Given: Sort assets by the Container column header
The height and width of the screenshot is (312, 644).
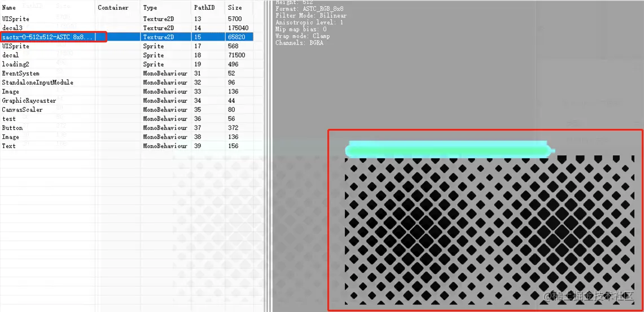Looking at the screenshot, I should (113, 8).
